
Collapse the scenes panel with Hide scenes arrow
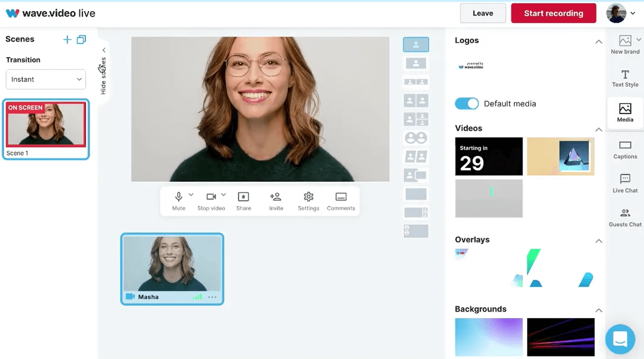click(x=103, y=50)
